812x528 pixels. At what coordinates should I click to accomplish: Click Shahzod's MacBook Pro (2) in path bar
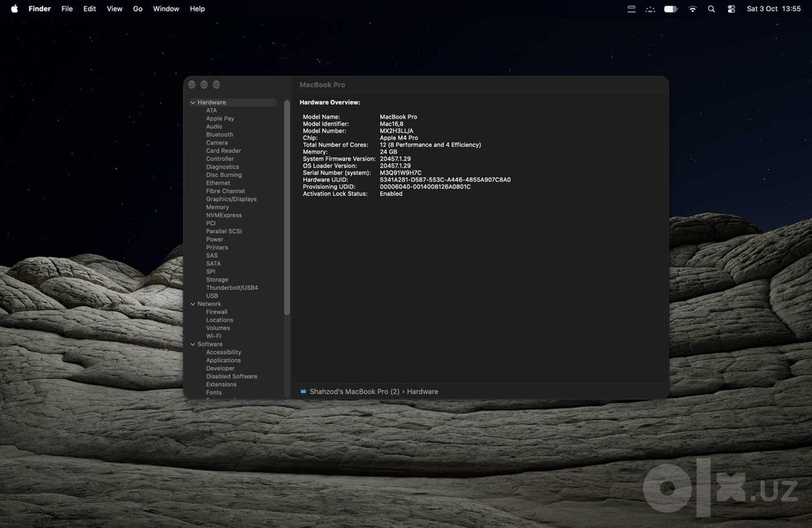point(354,392)
